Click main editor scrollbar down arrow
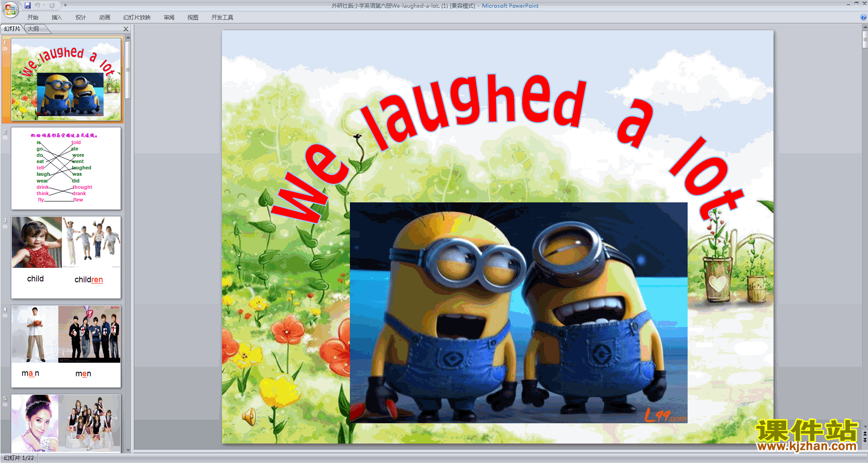Screen dimensions: 868x463 pyautogui.click(x=865, y=426)
